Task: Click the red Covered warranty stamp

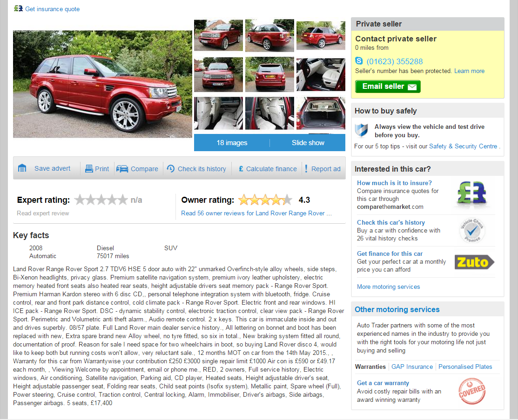Action: coord(472,391)
